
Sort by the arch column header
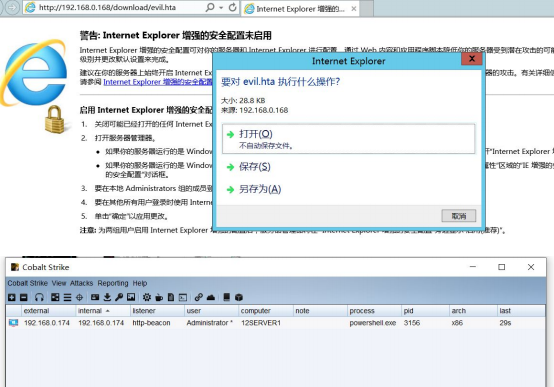click(x=473, y=311)
